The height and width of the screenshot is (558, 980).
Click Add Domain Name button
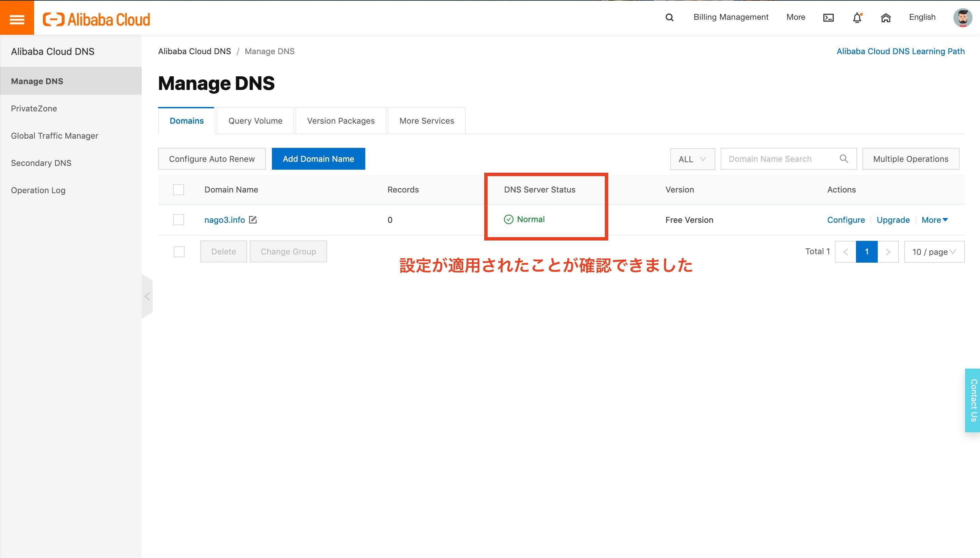pos(318,159)
